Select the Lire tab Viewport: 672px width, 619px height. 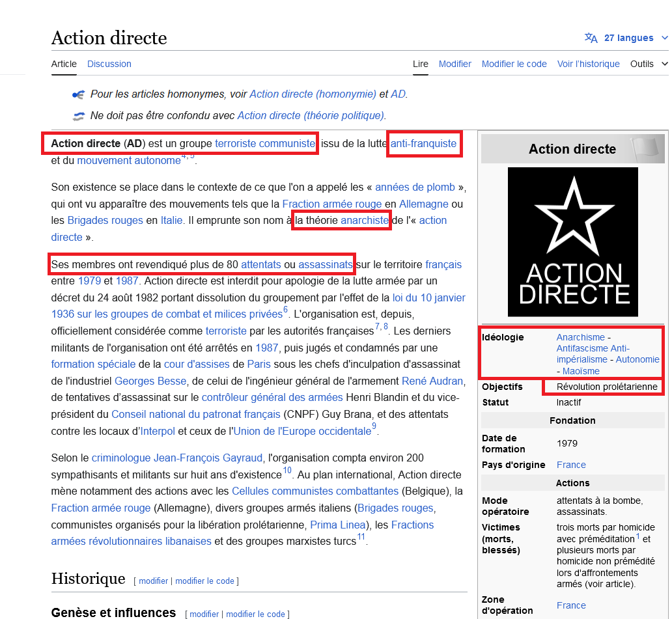421,64
